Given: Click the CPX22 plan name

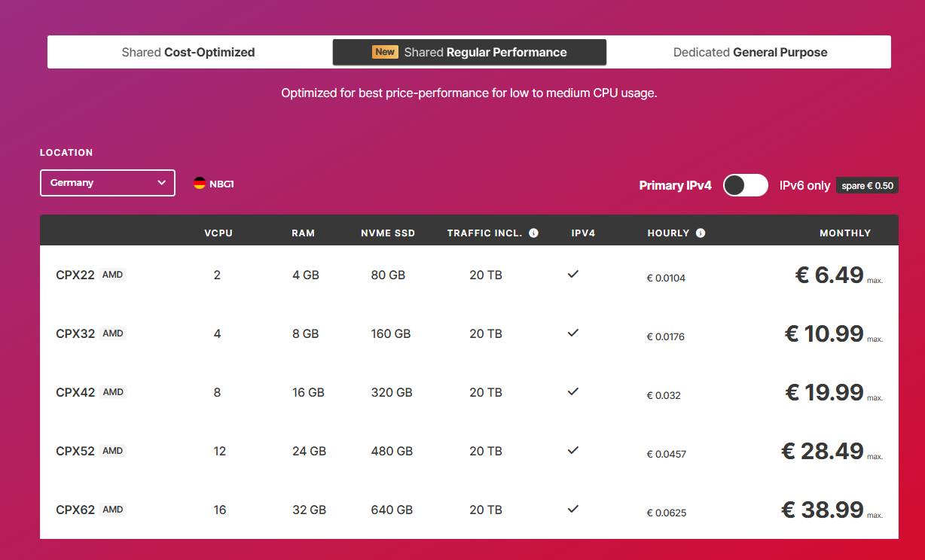Looking at the screenshot, I should 74,275.
